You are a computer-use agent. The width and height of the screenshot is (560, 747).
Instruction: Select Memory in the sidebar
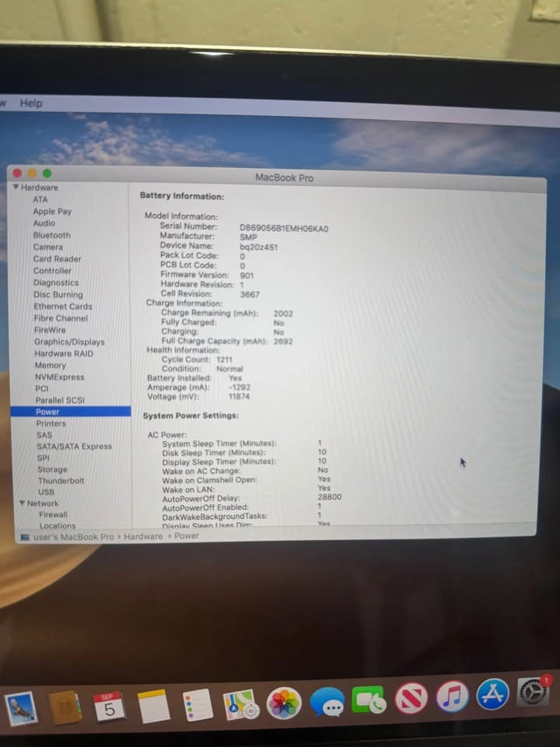(x=51, y=366)
